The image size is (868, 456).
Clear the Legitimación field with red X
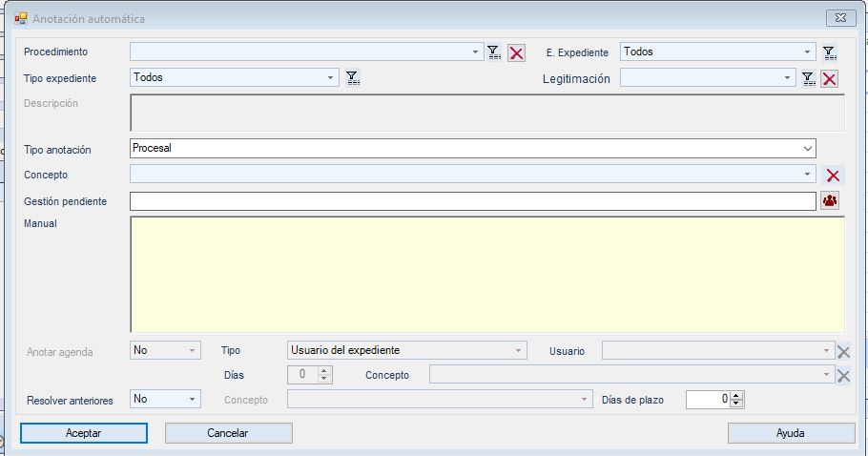point(830,78)
